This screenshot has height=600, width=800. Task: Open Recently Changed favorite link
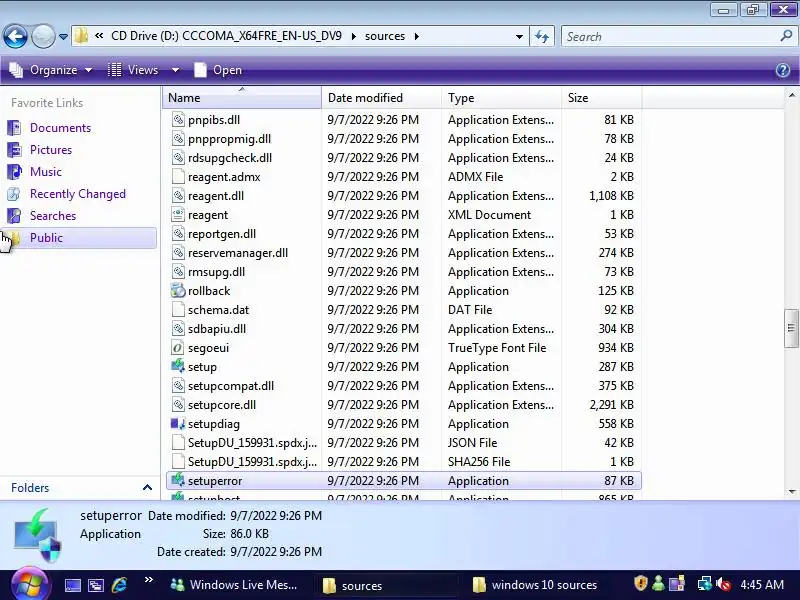coord(78,194)
